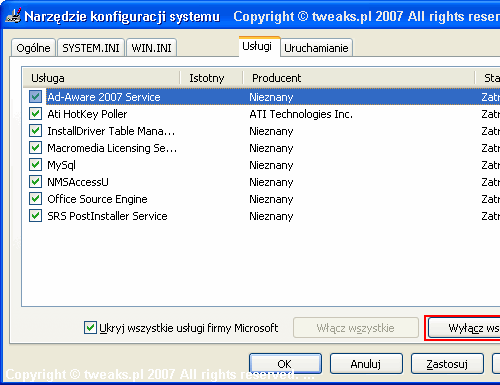Select the 'InstallDriver Table Mana...' entry
Image resolution: width=500 pixels, height=385 pixels.
tap(111, 131)
